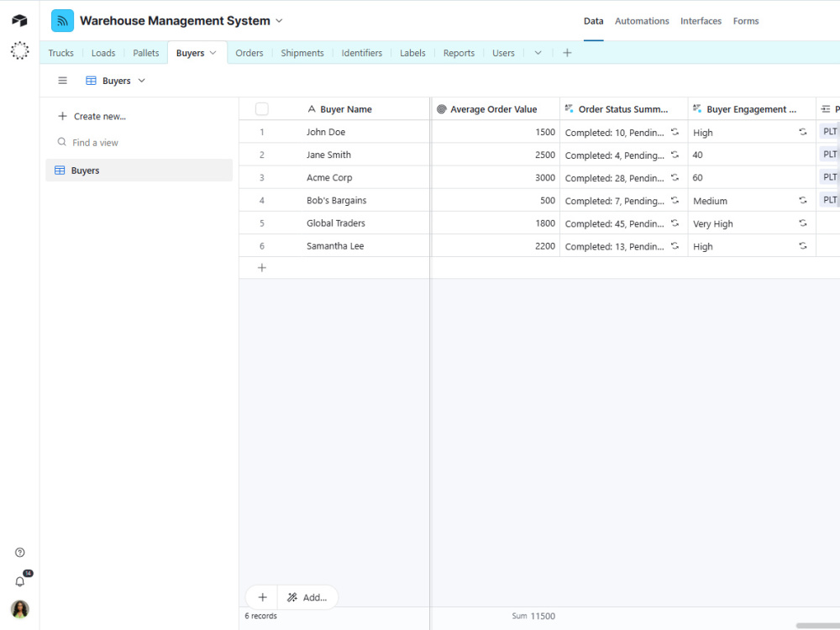The image size is (840, 630).
Task: Click Create new... view button
Action: click(x=92, y=116)
